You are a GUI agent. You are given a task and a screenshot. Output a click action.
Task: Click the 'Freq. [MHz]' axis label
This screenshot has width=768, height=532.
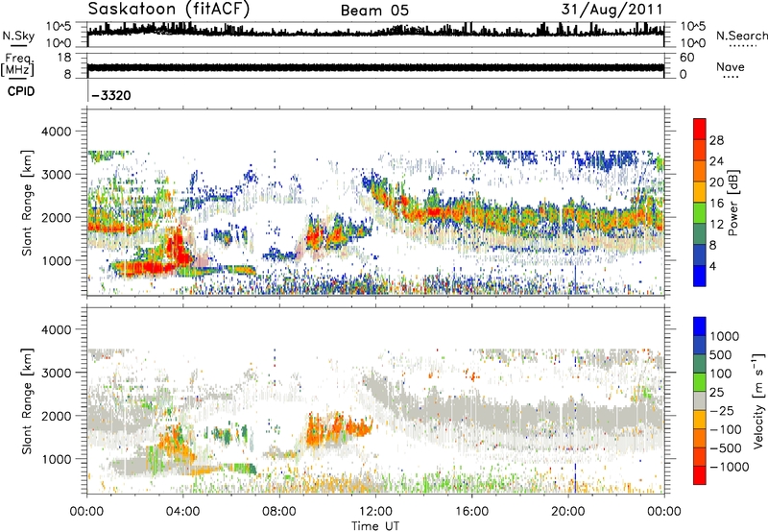click(18, 65)
